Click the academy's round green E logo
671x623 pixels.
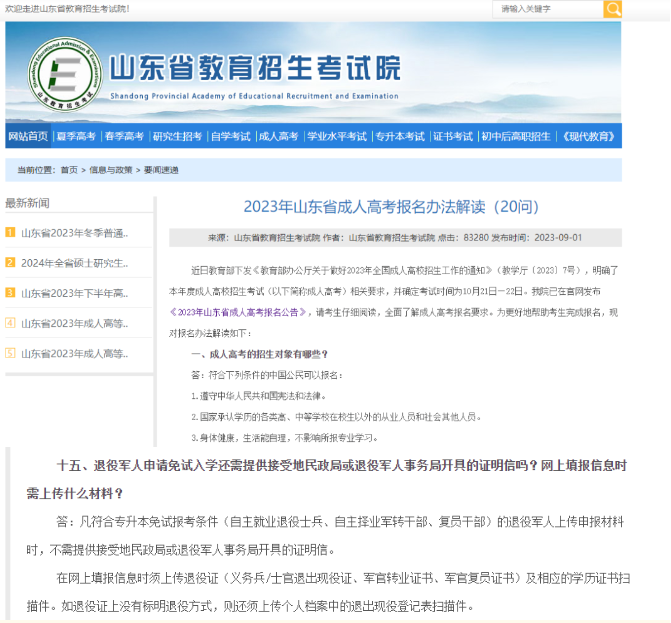point(65,74)
